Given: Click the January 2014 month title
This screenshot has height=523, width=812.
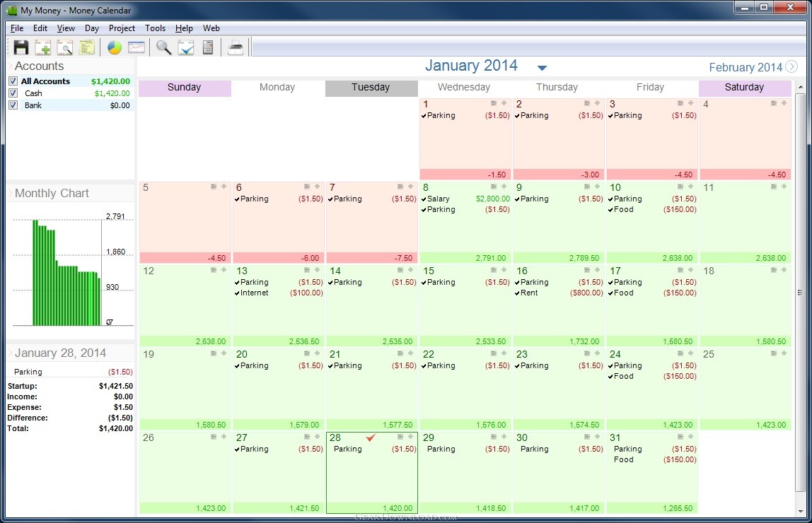Looking at the screenshot, I should 471,65.
